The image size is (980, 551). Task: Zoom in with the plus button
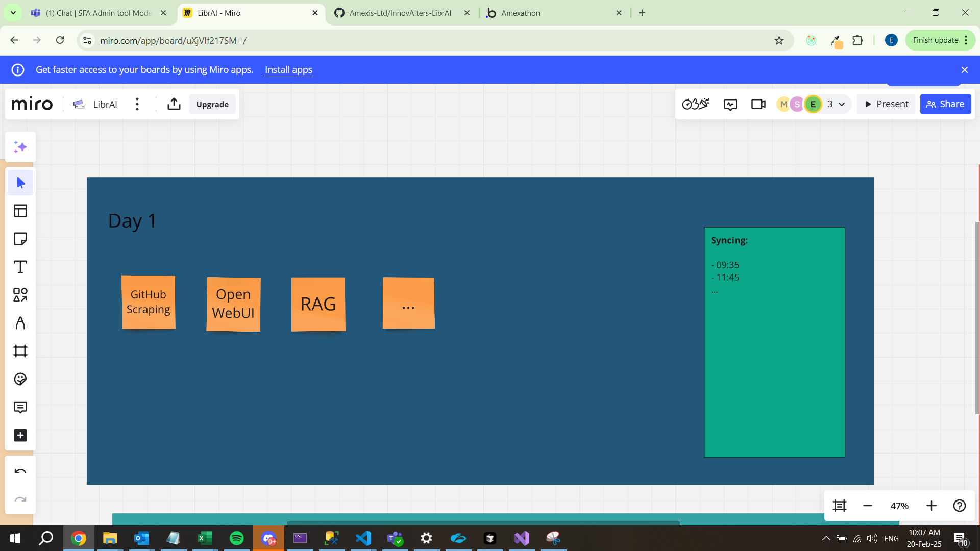(932, 506)
